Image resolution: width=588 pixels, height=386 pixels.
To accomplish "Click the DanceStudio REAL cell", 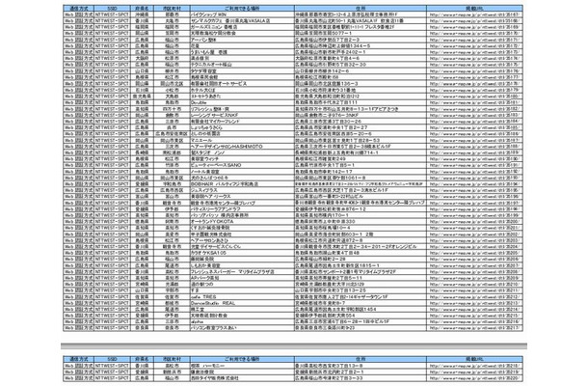I will 242,303.
